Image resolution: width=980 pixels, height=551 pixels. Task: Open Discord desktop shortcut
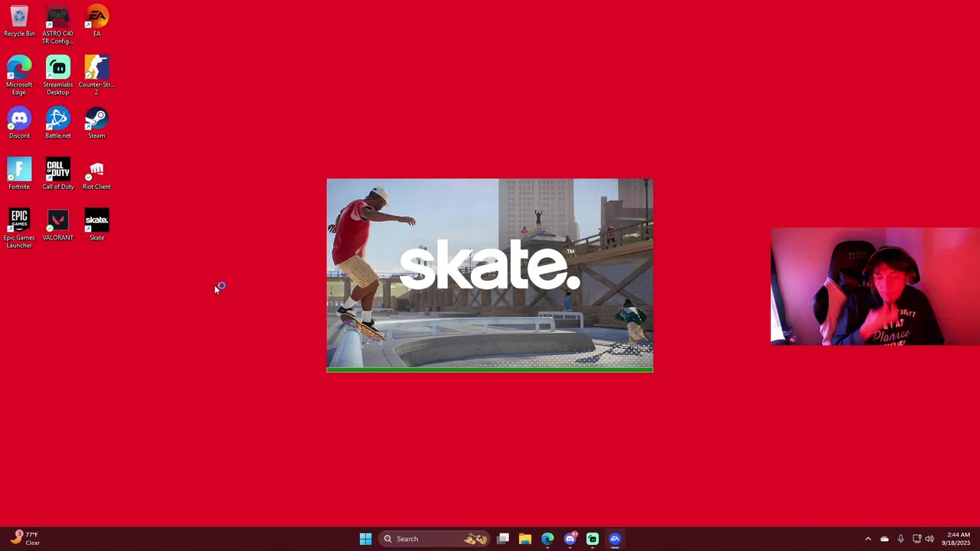[x=19, y=123]
